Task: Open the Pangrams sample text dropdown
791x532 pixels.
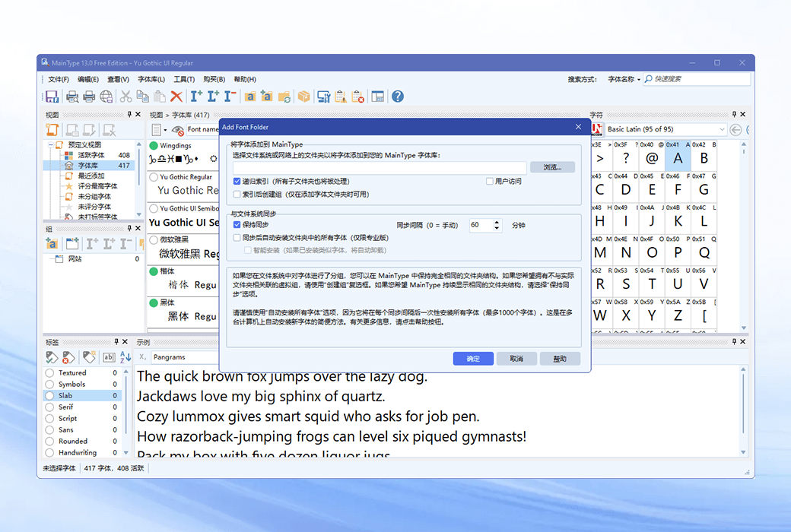Action: click(x=185, y=357)
